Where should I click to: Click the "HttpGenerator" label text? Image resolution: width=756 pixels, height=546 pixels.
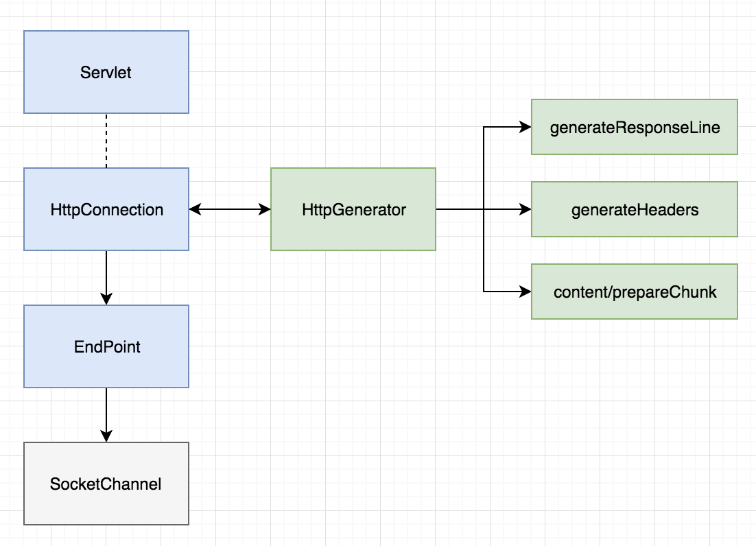(354, 210)
